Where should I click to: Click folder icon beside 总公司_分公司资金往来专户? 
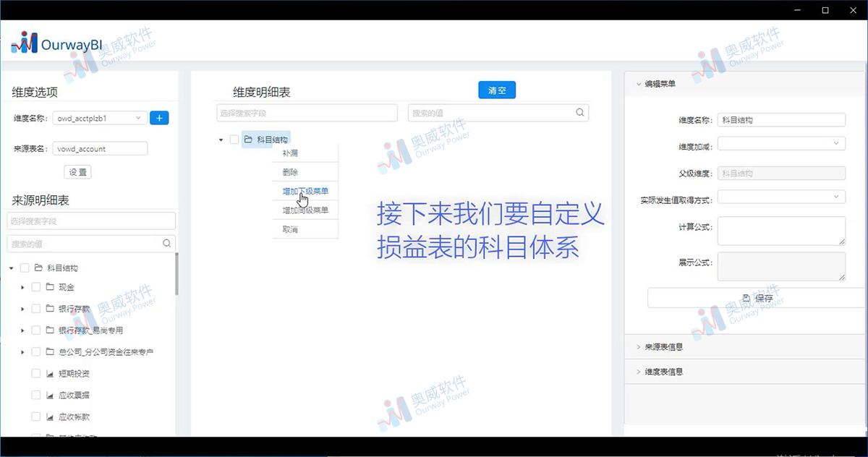pos(50,352)
